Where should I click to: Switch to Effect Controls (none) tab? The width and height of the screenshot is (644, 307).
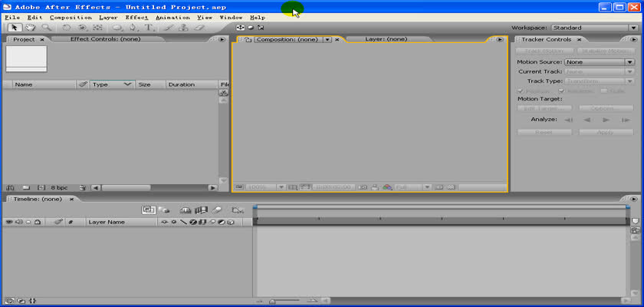tap(106, 39)
